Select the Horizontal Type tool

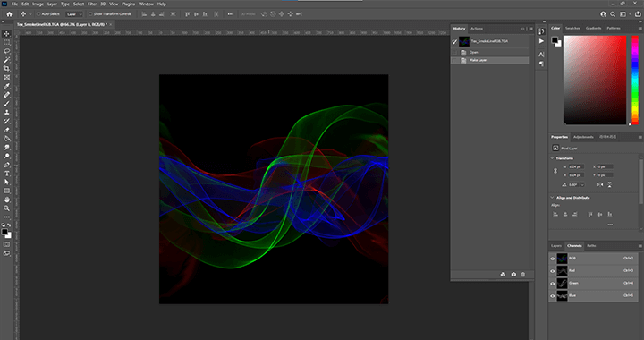tap(6, 174)
